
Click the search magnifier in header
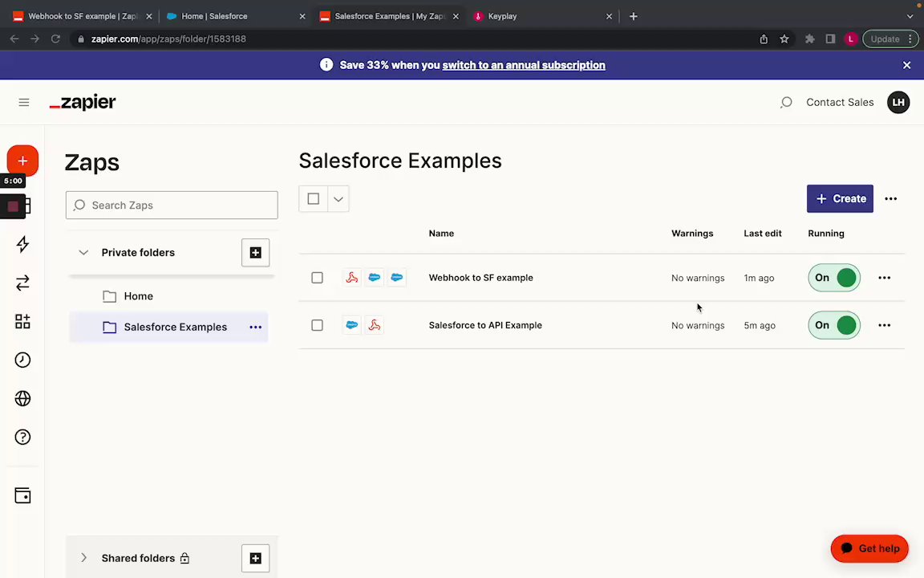(785, 103)
